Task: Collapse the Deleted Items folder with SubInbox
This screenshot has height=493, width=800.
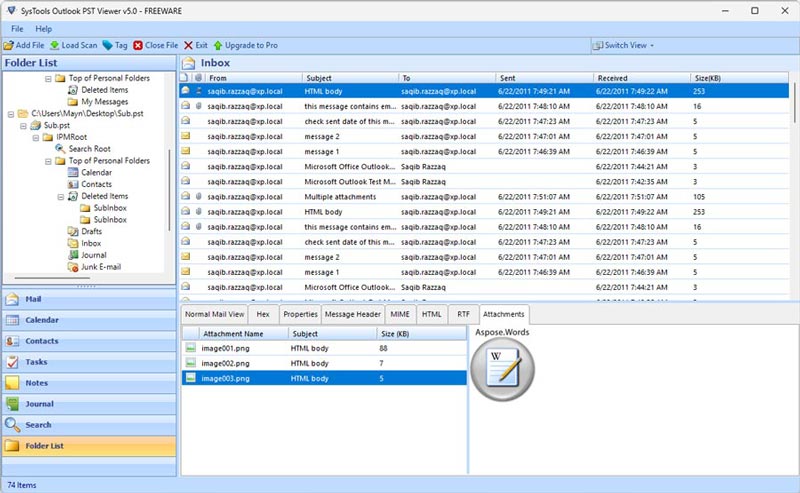Action: [60, 197]
